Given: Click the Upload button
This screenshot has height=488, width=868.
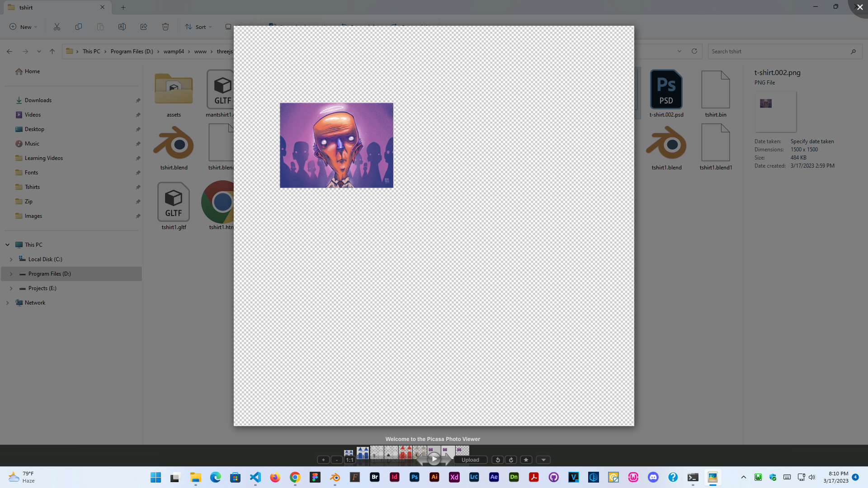Looking at the screenshot, I should 470,460.
